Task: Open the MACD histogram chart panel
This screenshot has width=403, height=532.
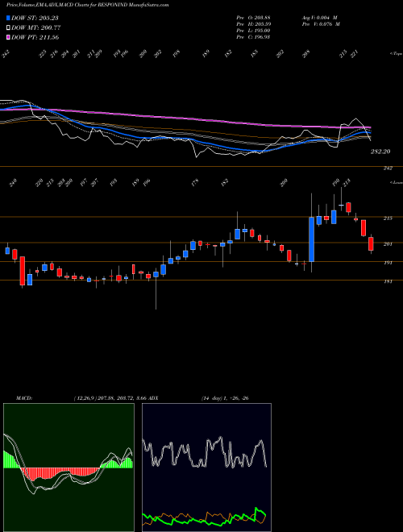Action: point(69,468)
